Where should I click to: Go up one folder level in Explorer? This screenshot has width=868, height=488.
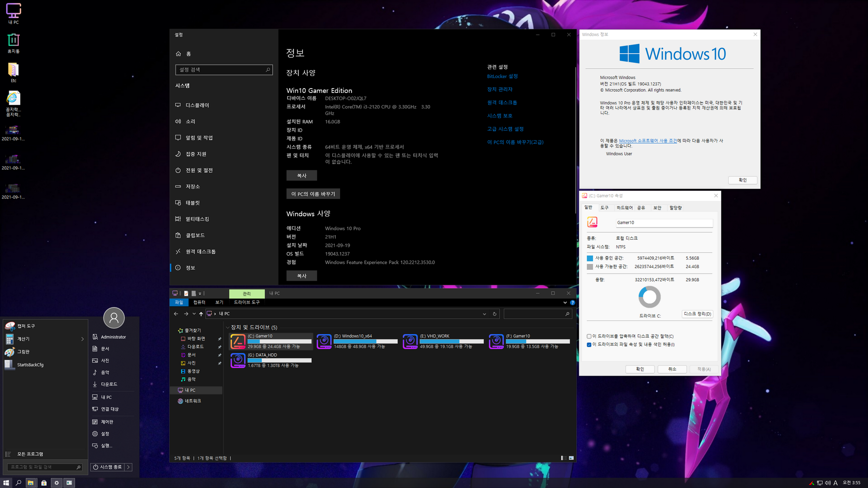click(x=201, y=314)
